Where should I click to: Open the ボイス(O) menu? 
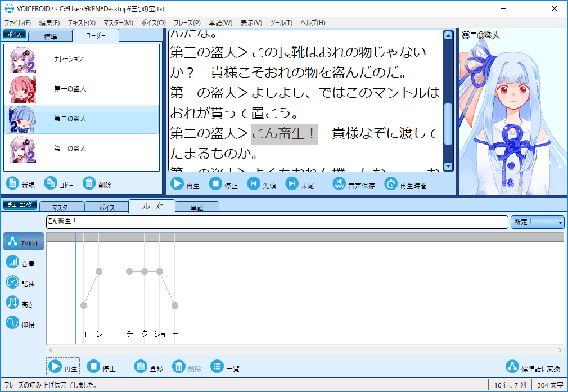click(x=153, y=23)
